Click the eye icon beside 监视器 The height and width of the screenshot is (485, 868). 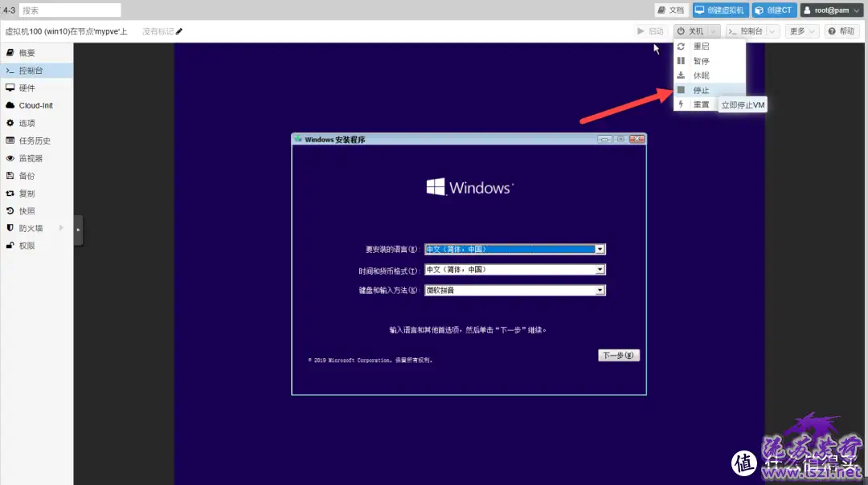click(10, 158)
